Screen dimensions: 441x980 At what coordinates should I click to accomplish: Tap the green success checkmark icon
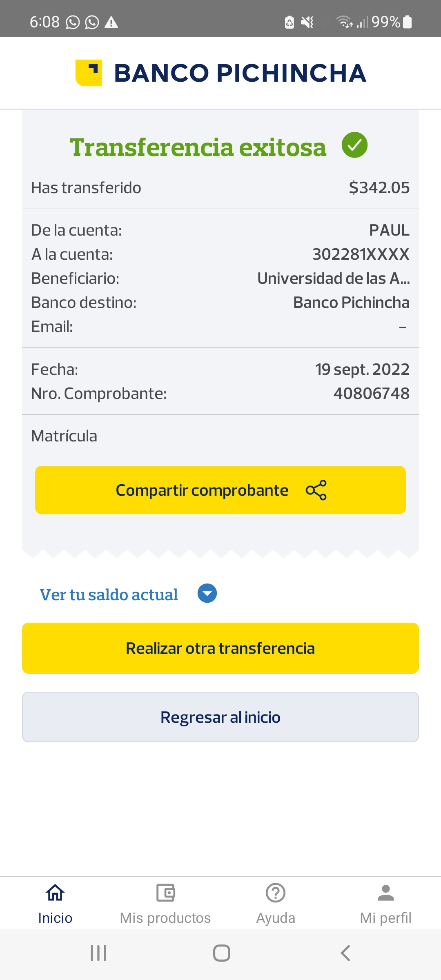click(x=354, y=145)
